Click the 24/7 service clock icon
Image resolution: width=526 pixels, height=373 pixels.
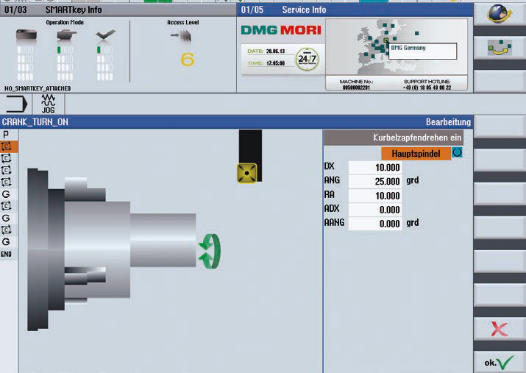pyautogui.click(x=307, y=59)
